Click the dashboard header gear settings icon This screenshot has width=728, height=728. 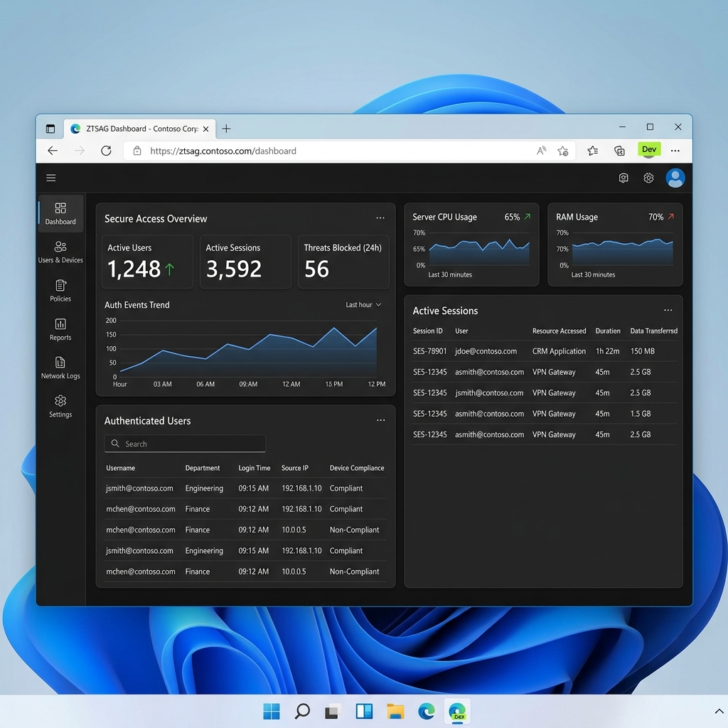click(x=648, y=178)
